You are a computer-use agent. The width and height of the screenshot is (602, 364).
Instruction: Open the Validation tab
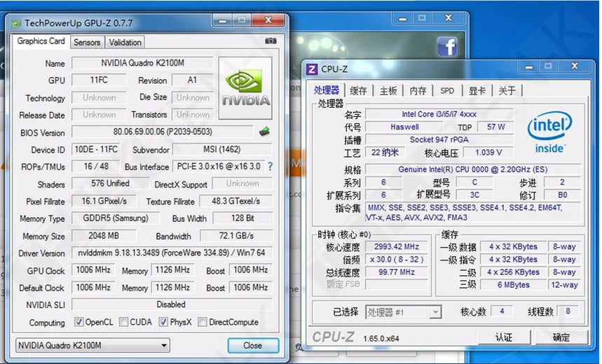pos(125,42)
